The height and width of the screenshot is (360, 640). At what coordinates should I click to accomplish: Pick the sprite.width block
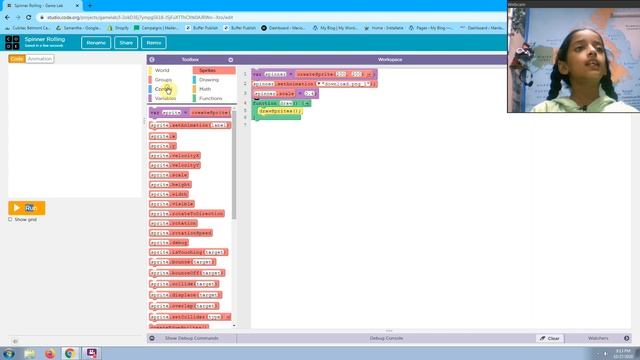point(169,194)
